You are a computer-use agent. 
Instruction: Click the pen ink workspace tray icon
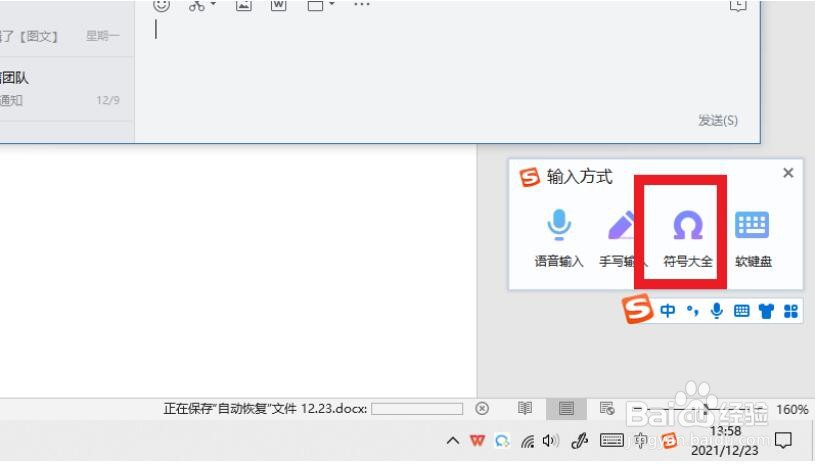579,441
